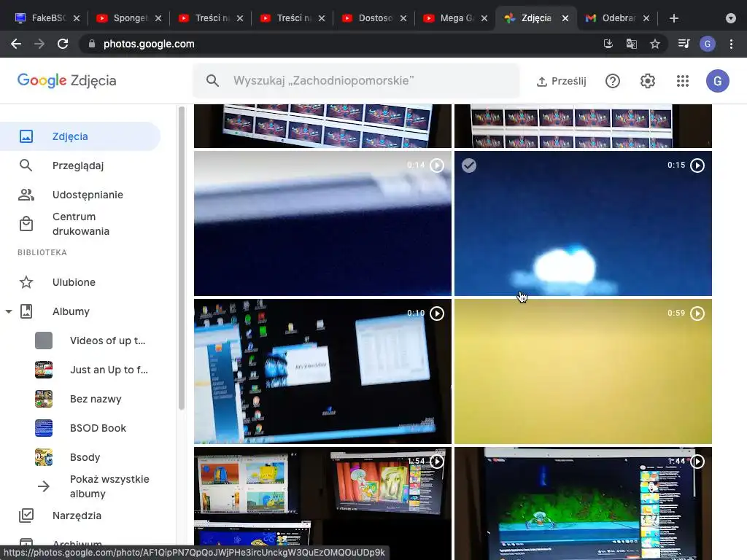Switch to the Sponge YouTube tab
The width and height of the screenshot is (747, 560).
[128, 18]
